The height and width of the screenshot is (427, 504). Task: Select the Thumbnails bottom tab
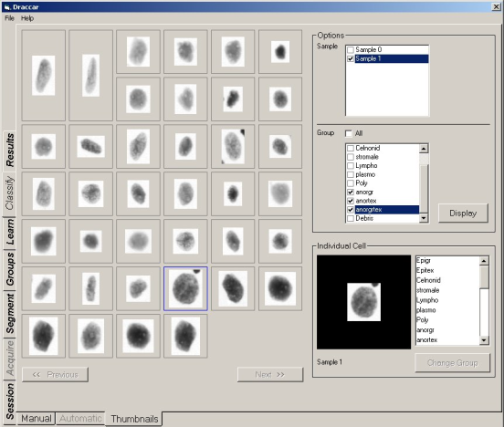[134, 419]
